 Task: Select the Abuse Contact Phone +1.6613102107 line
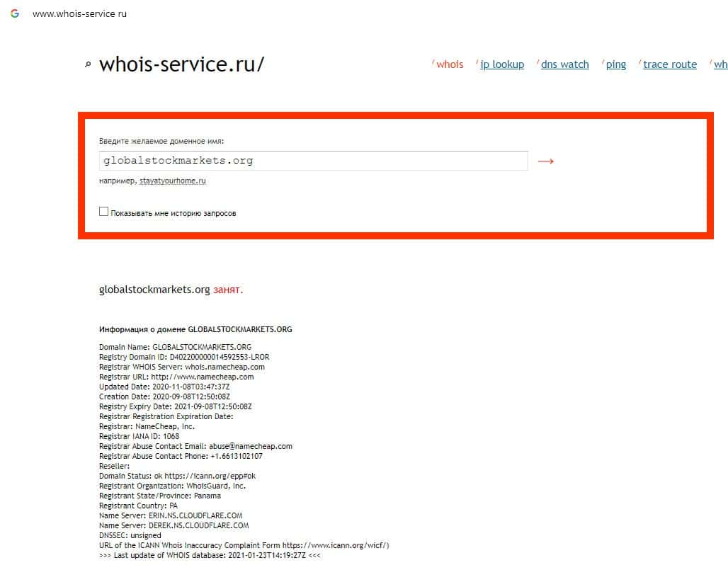pos(181,456)
